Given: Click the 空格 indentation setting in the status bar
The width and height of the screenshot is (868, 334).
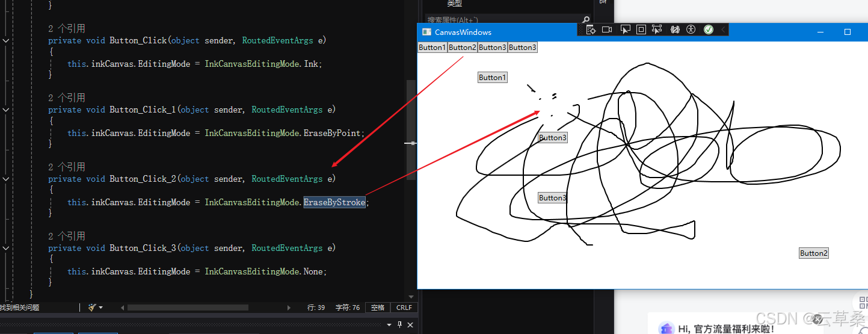Looking at the screenshot, I should click(x=378, y=308).
